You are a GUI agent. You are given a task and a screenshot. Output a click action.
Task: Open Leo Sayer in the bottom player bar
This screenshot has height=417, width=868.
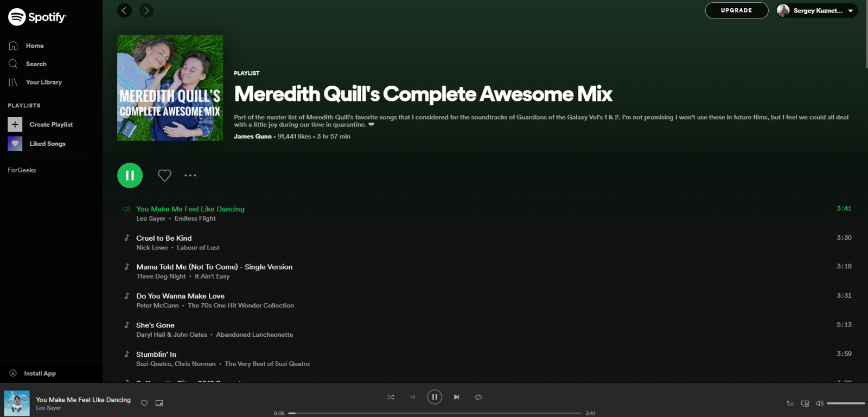point(48,408)
